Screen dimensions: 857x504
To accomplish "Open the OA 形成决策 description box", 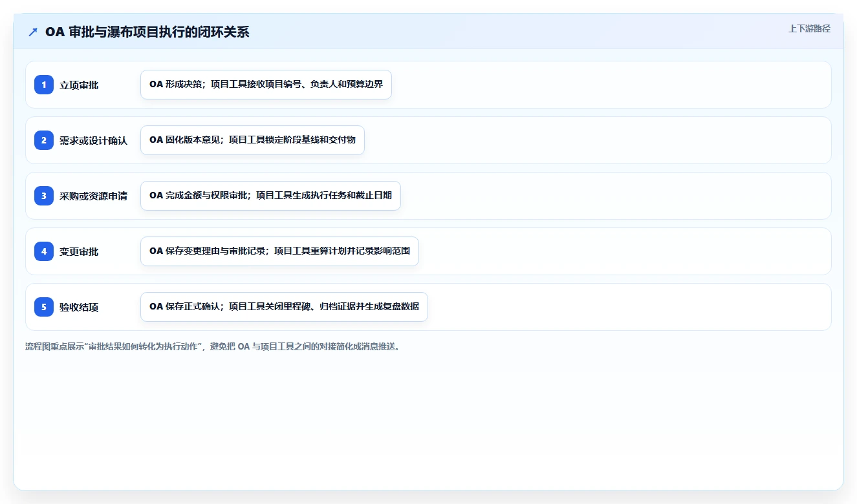I will pos(266,85).
